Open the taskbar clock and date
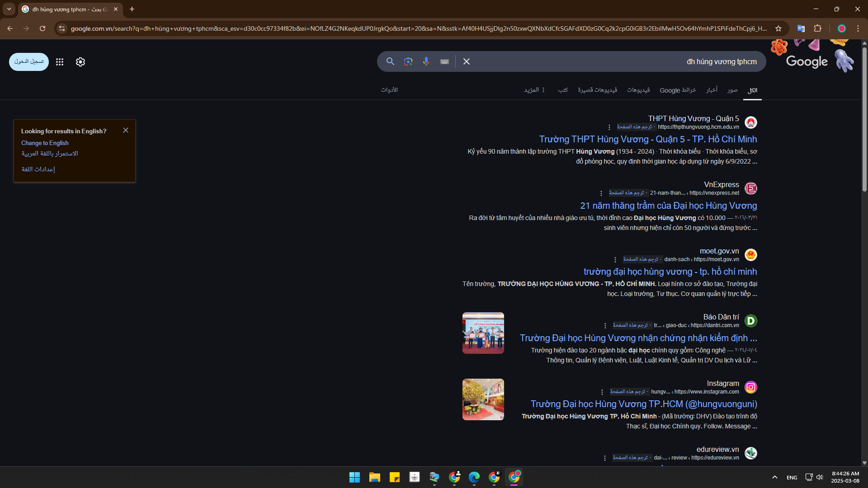This screenshot has width=868, height=488. 845,477
